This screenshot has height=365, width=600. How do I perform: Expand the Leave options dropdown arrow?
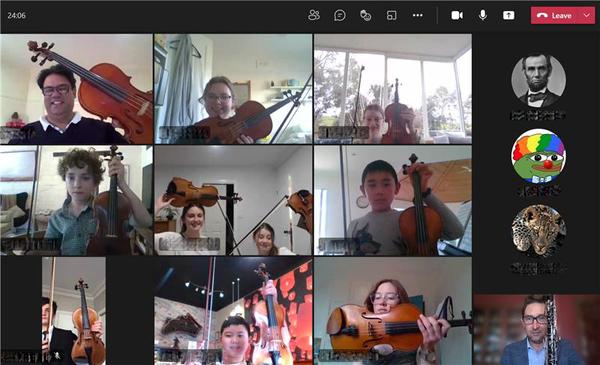point(587,16)
